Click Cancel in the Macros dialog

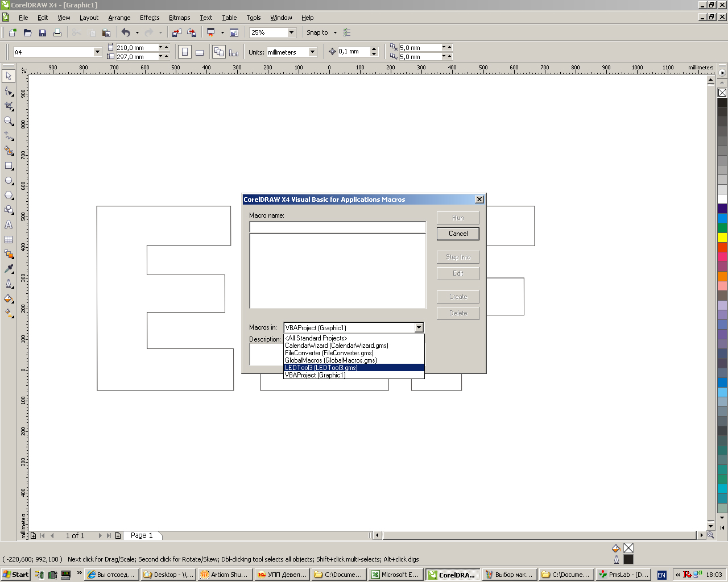[458, 234]
